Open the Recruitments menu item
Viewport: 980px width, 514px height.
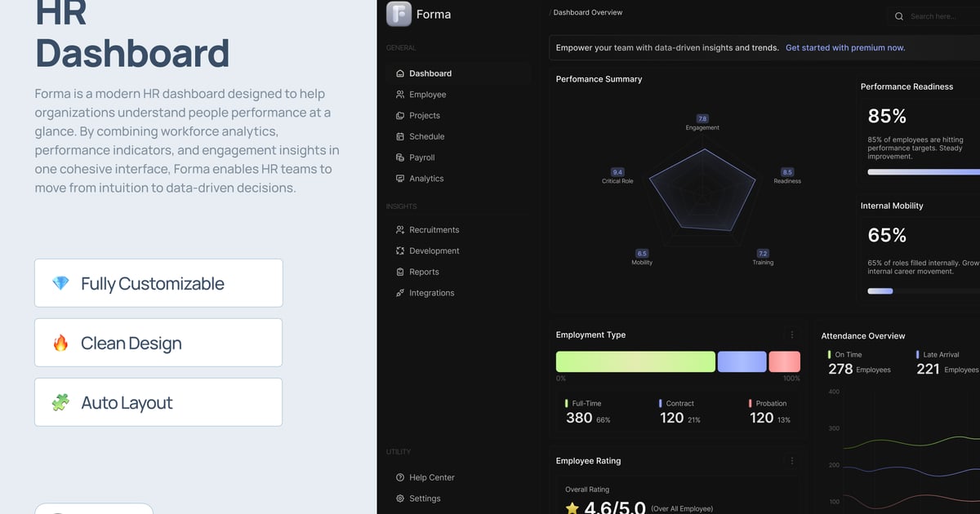tap(434, 230)
